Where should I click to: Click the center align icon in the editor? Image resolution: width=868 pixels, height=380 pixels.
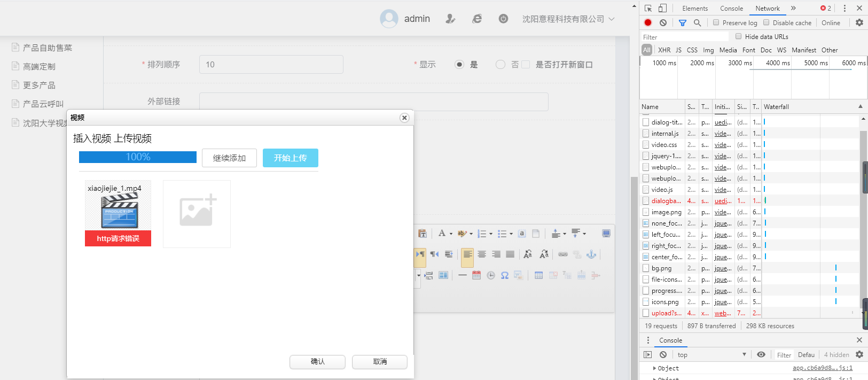click(x=482, y=254)
